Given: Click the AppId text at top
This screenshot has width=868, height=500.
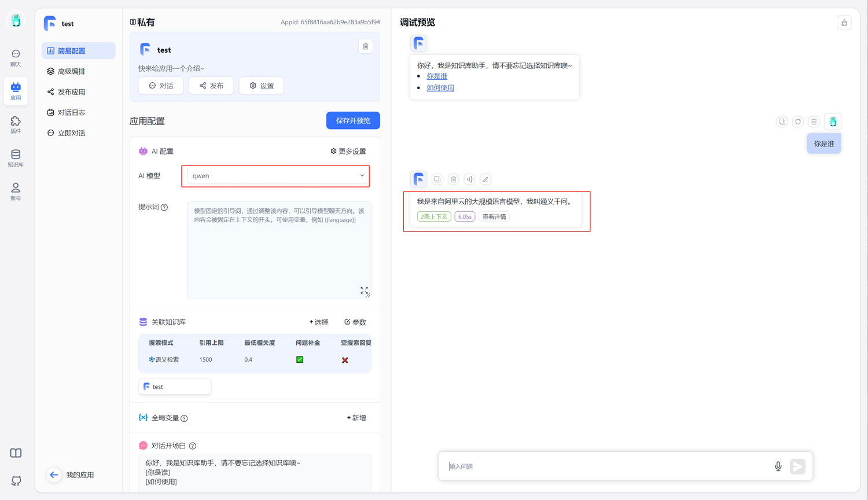Looking at the screenshot, I should coord(330,23).
